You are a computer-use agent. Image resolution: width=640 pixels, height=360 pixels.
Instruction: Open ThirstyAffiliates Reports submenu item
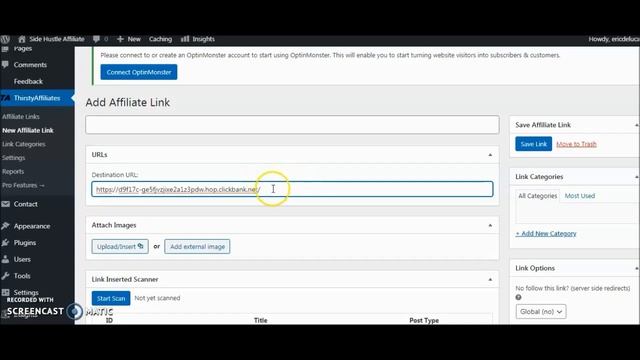pyautogui.click(x=13, y=171)
